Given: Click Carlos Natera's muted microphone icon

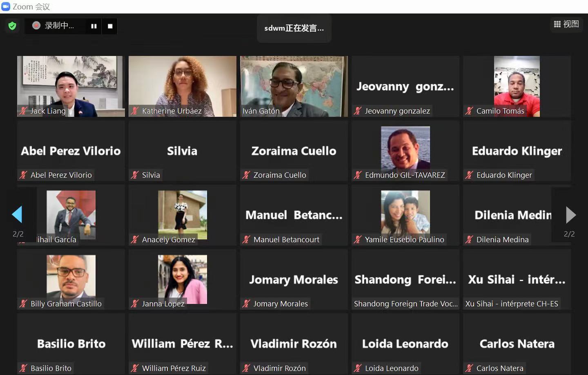Looking at the screenshot, I should pyautogui.click(x=470, y=368).
